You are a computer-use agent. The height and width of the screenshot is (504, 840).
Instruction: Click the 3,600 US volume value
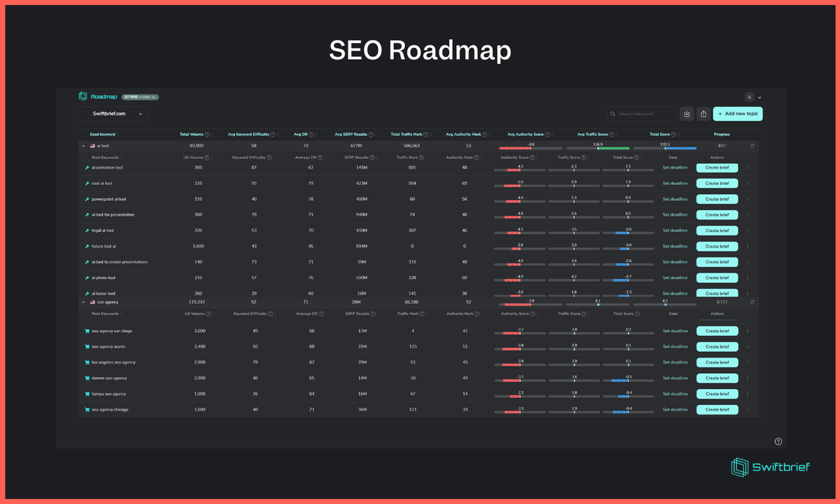pyautogui.click(x=199, y=331)
